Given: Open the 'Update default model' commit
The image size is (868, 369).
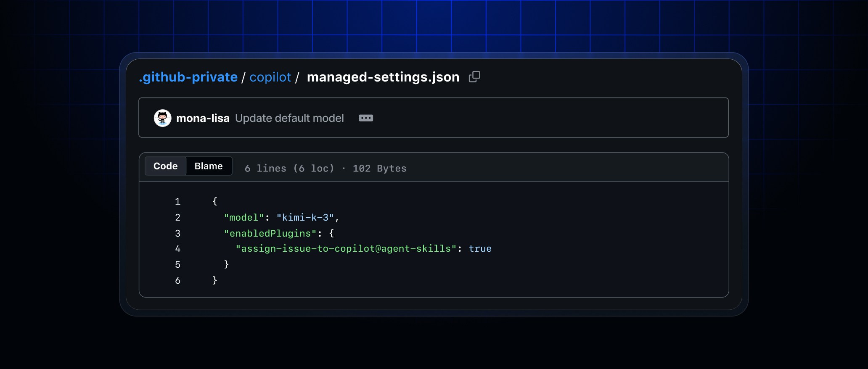Looking at the screenshot, I should click(289, 118).
